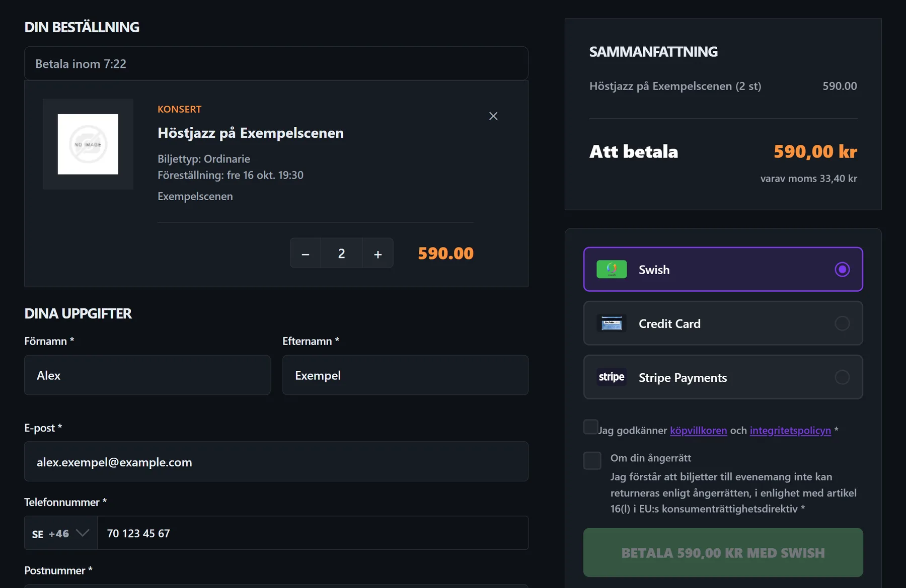Click the Stripe Payments label
The image size is (906, 588).
683,378
